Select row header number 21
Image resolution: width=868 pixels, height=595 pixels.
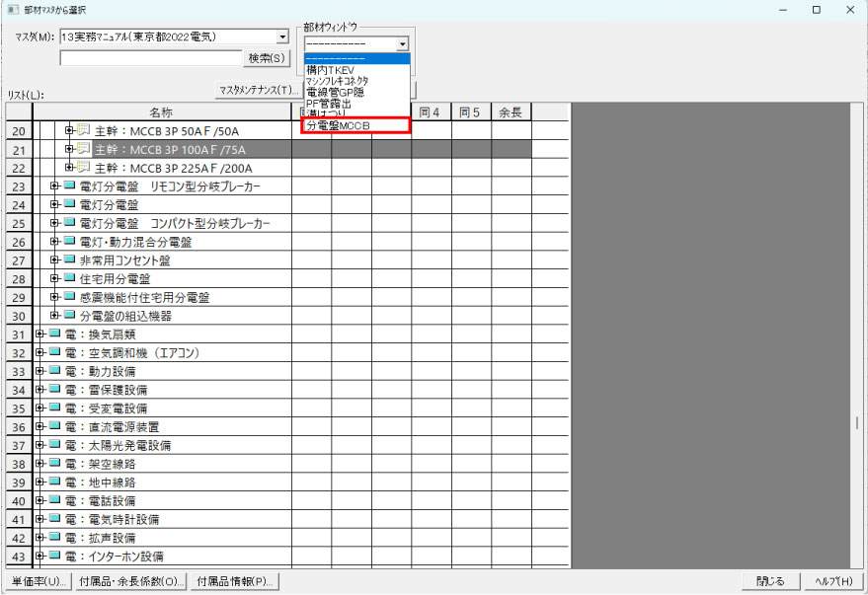tap(19, 150)
